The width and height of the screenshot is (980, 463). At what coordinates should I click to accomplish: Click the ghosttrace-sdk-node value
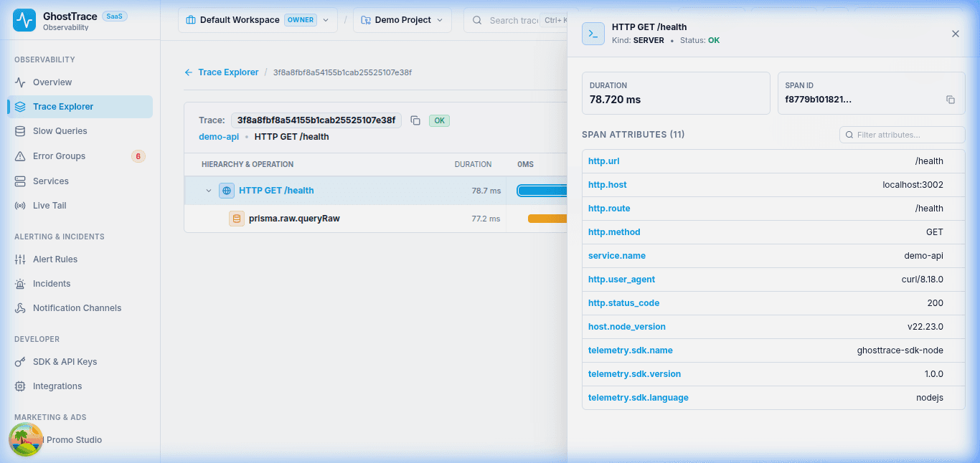pos(900,350)
